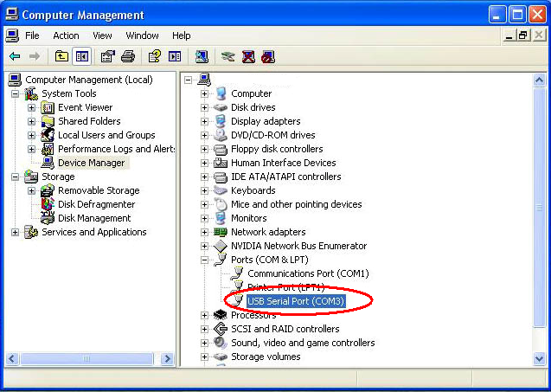Viewport: 551px width, 392px height.
Task: Select Floppy disk controllers category
Action: click(277, 149)
